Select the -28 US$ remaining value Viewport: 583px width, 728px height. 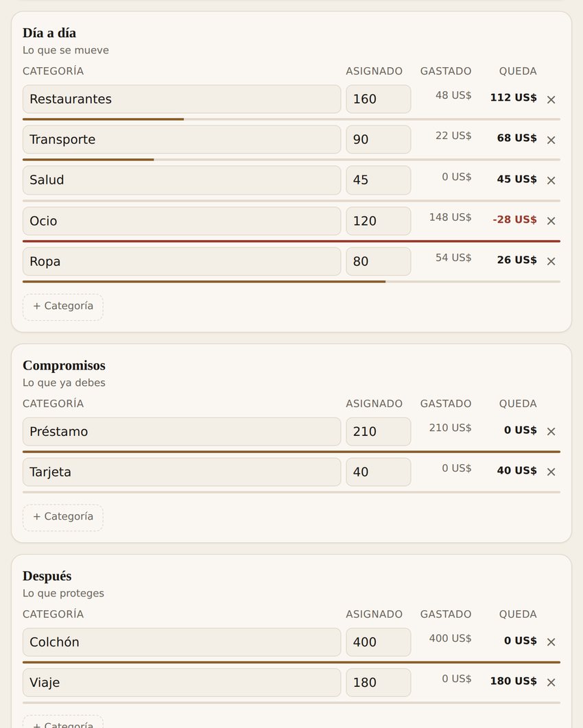[514, 219]
